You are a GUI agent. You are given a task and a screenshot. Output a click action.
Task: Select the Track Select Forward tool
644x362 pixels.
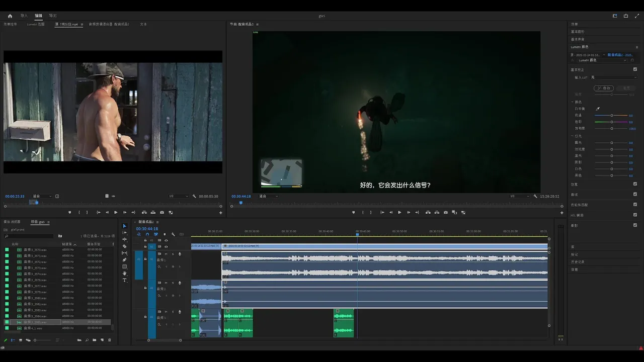pyautogui.click(x=125, y=232)
